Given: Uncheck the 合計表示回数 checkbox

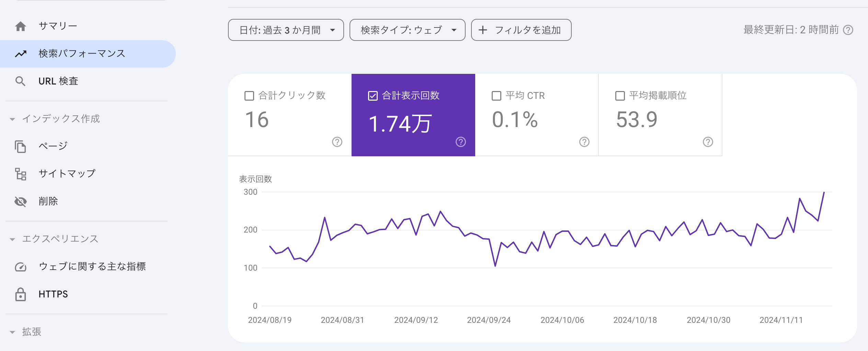Looking at the screenshot, I should click(373, 96).
